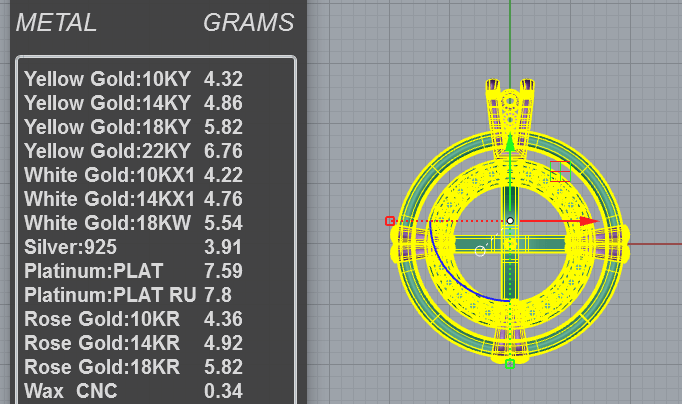Click the small red-green planar move square
Viewport: 682px width, 404px height.
click(x=560, y=171)
